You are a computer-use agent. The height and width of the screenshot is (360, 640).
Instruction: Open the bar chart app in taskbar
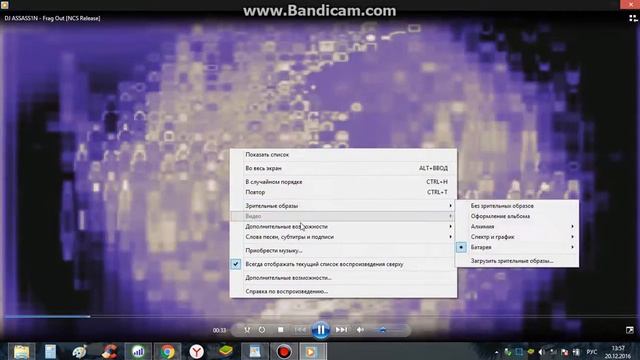pyautogui.click(x=138, y=351)
